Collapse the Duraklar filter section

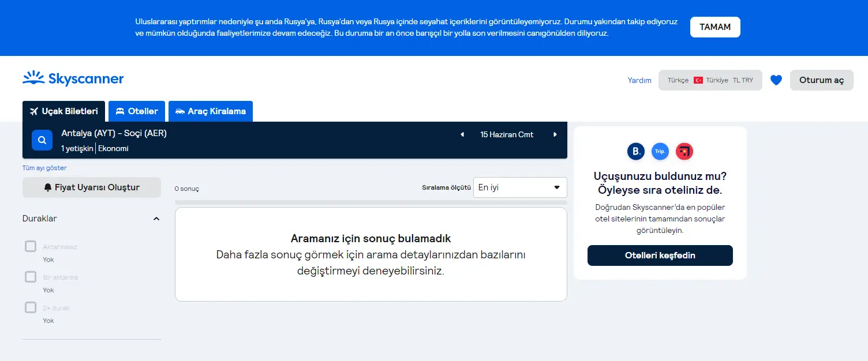pos(156,219)
